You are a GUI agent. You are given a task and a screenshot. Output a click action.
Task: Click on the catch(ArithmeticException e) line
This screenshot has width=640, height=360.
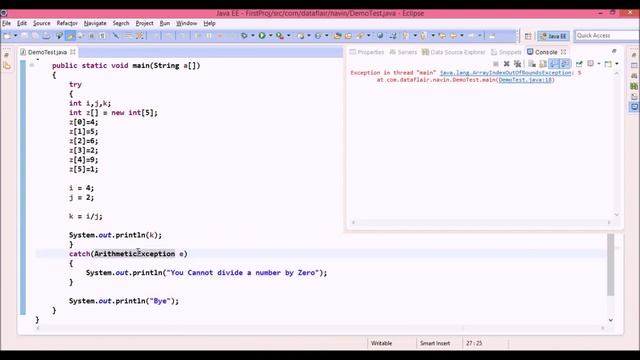pos(128,254)
